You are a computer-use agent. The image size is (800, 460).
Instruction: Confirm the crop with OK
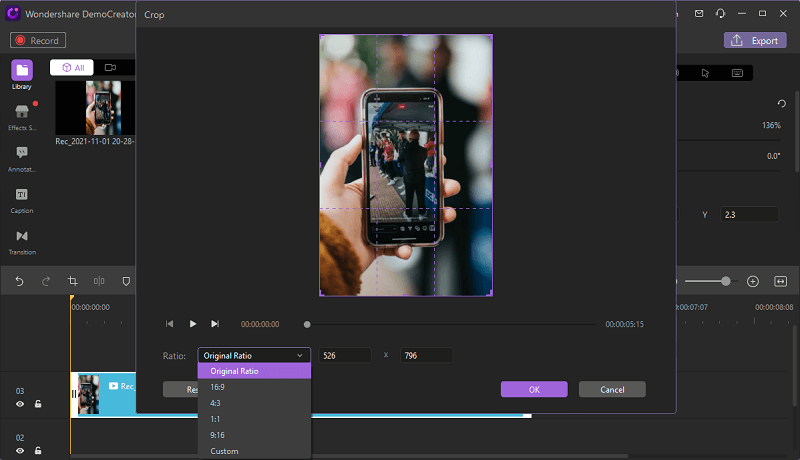click(534, 389)
